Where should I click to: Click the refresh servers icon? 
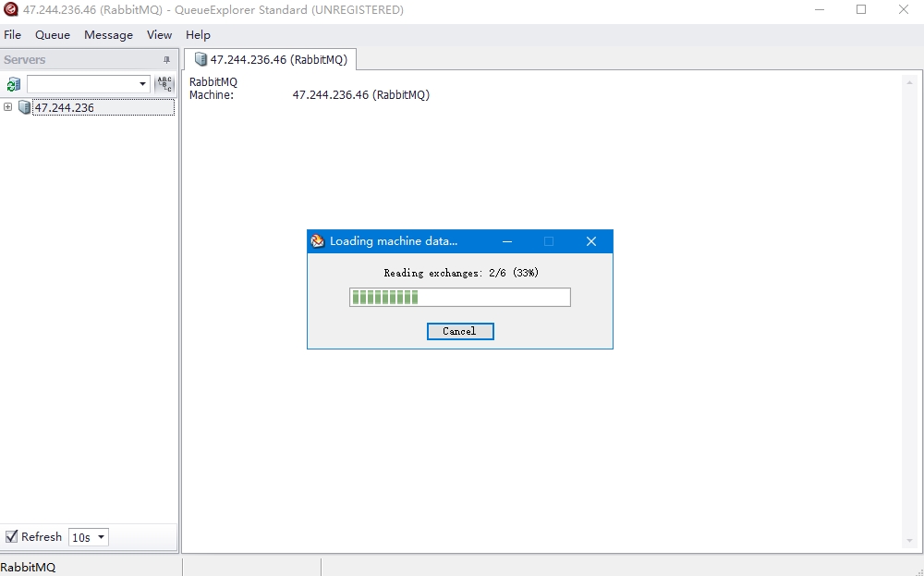coord(13,84)
